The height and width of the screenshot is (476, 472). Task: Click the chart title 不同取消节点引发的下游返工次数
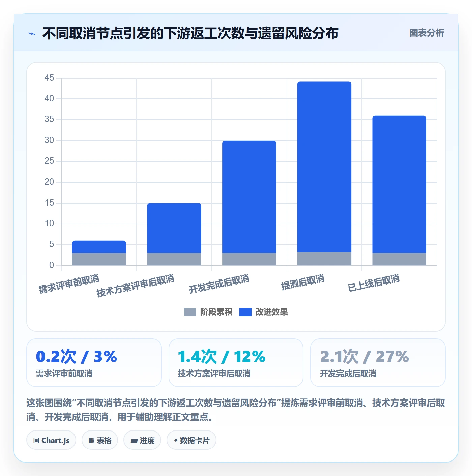[190, 33]
